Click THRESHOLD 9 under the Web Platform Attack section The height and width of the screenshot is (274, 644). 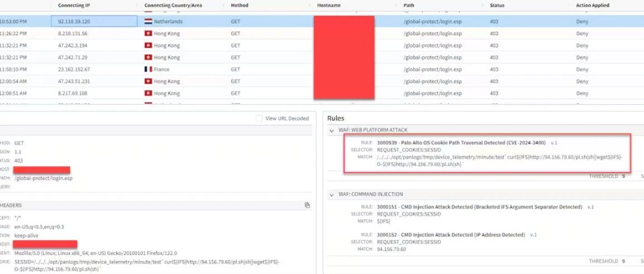pos(607,176)
